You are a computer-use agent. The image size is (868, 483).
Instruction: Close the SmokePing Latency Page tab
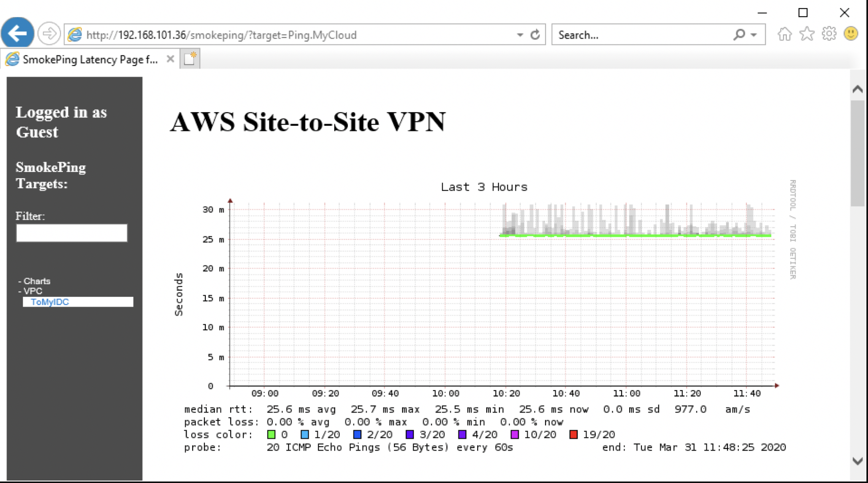(x=170, y=59)
